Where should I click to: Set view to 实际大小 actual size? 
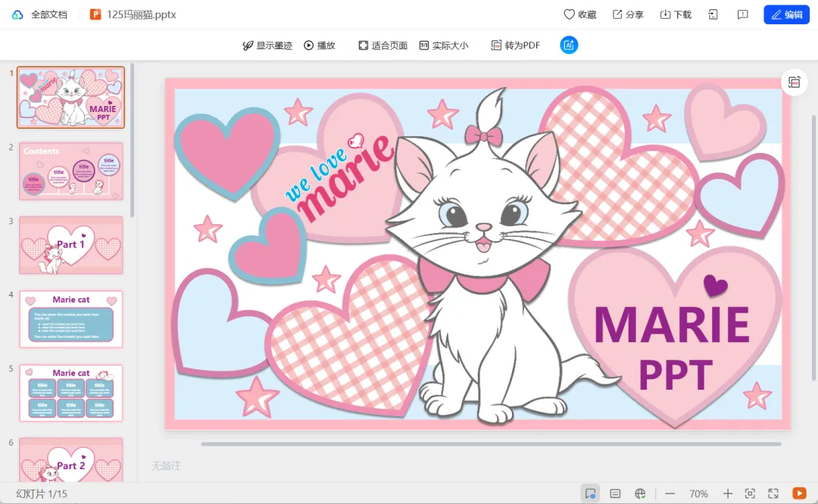click(x=444, y=45)
